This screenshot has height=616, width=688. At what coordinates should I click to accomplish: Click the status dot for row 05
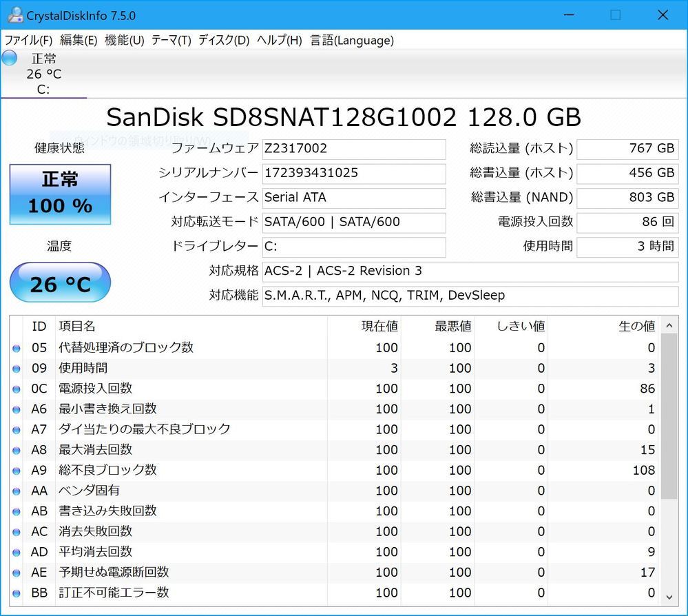click(17, 349)
